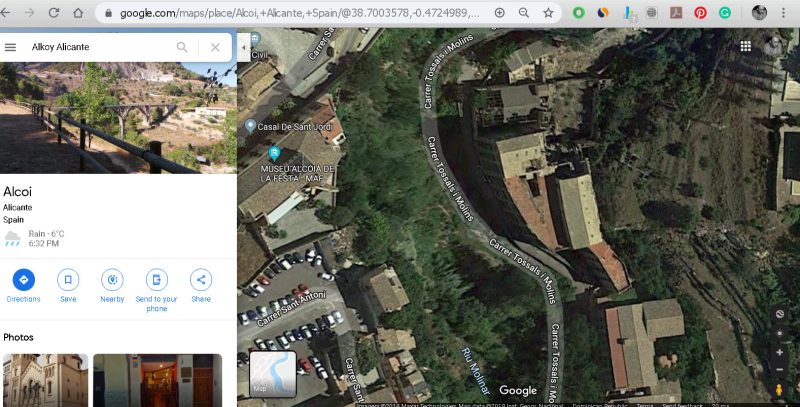Get Directions to Alcoi
This screenshot has width=800, height=407.
[x=23, y=286]
